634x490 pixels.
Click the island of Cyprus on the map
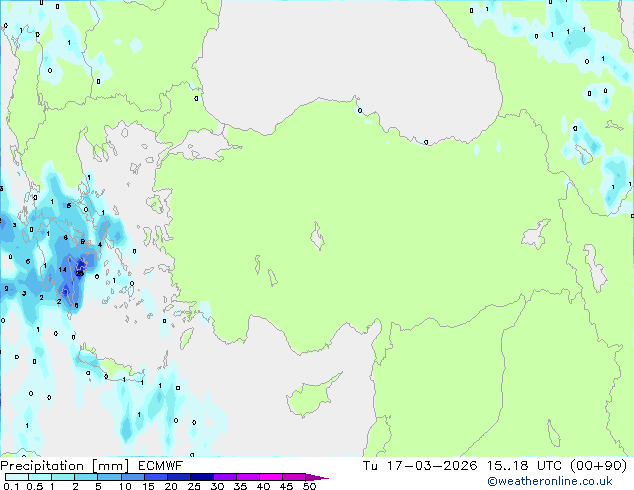[311, 398]
